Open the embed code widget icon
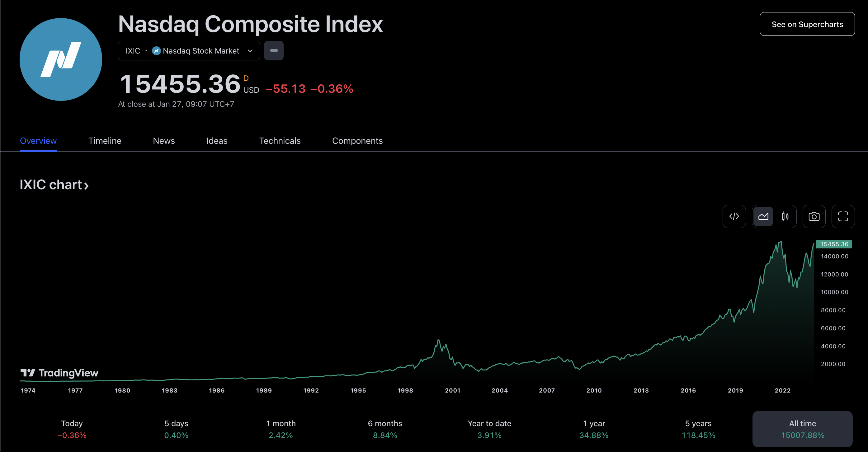The width and height of the screenshot is (868, 452). [x=734, y=216]
